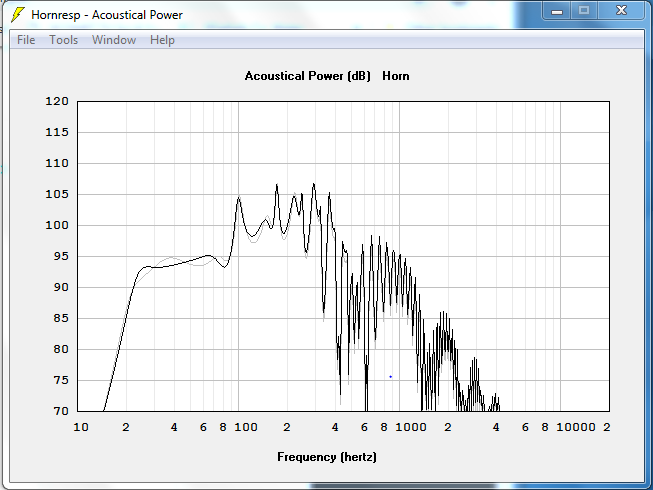This screenshot has height=490, width=653.
Task: Open the Help menu
Action: (162, 40)
